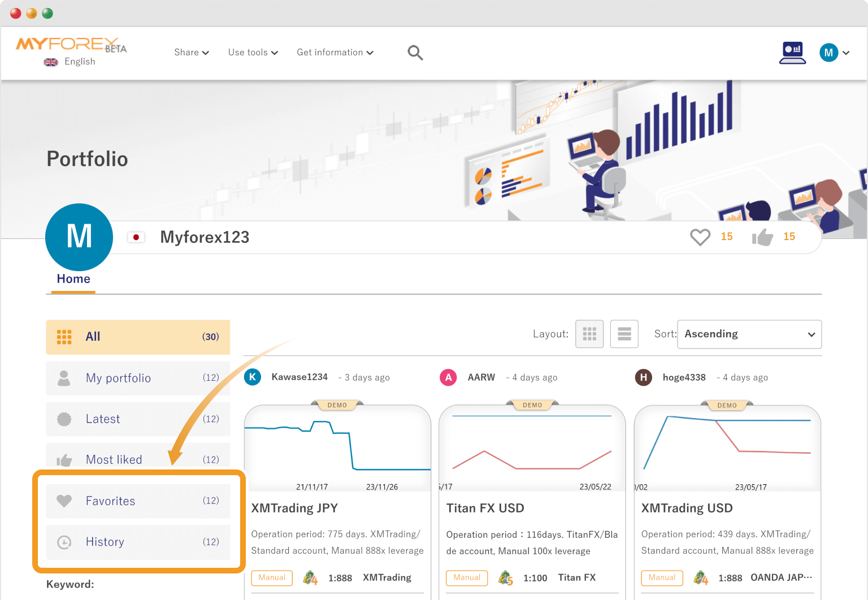868x600 pixels.
Task: Click the thumbs-up like icon in profile bar
Action: click(762, 237)
